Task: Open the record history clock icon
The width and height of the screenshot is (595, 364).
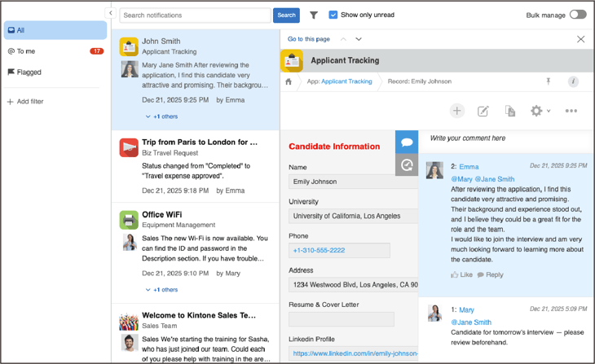Action: 407,165
